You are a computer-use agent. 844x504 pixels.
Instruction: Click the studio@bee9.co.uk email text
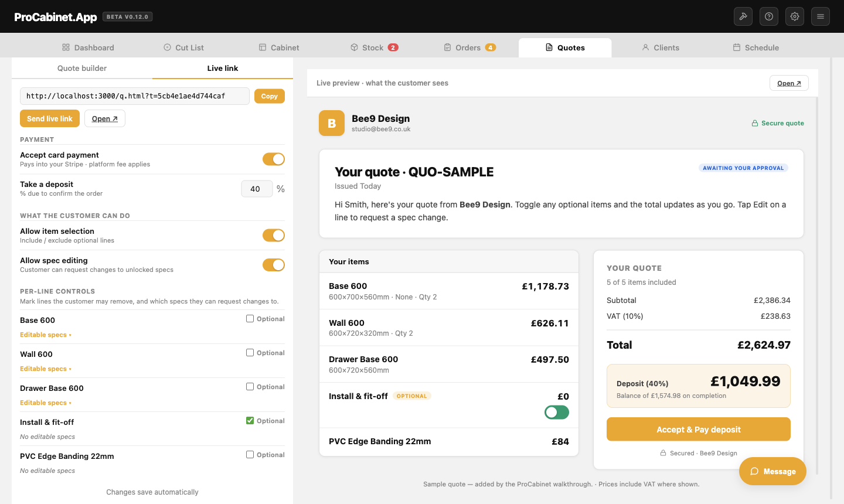(381, 129)
